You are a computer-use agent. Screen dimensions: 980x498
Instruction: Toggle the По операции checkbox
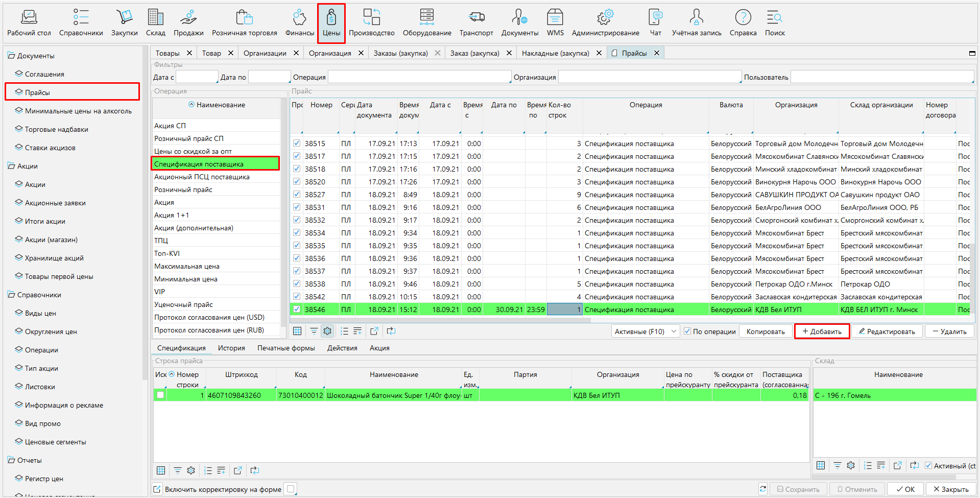click(687, 331)
